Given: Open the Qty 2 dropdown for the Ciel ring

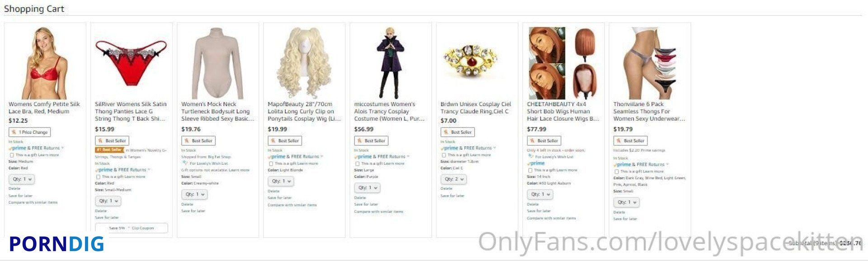Looking at the screenshot, I should (454, 179).
